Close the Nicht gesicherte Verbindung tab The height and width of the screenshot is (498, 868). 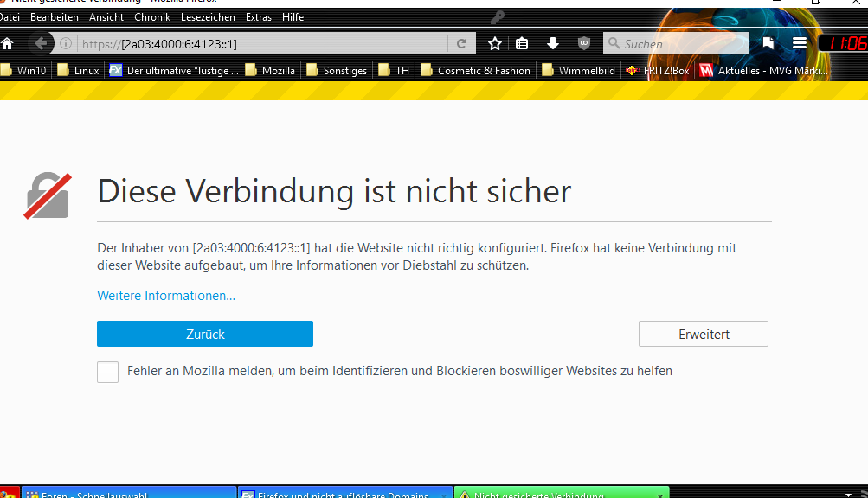click(x=659, y=495)
